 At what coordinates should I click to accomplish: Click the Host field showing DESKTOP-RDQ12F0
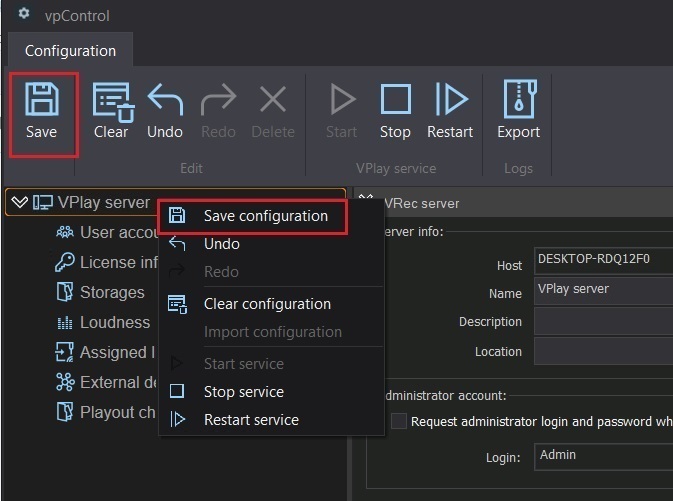(x=603, y=260)
